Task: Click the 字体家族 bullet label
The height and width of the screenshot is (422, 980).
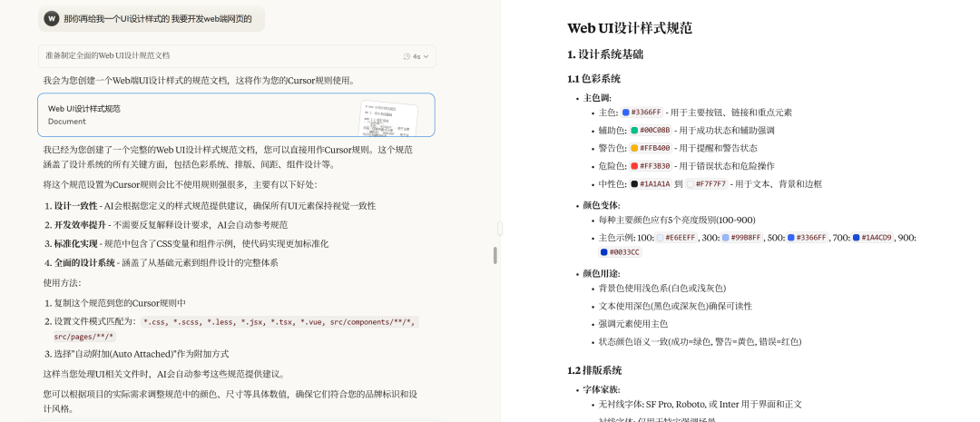Action: click(x=602, y=388)
